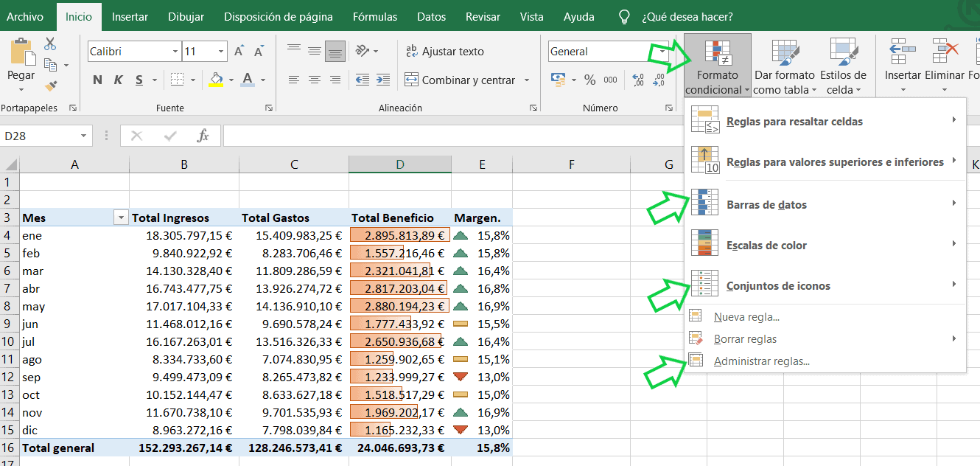Viewport: 980px width, 466px height.
Task: Open Barras de datos submenu
Action: [825, 204]
